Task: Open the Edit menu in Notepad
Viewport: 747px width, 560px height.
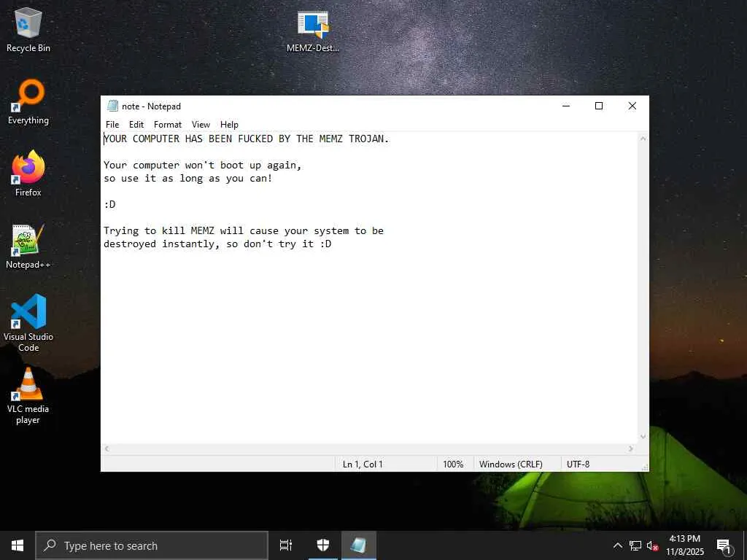Action: point(136,124)
